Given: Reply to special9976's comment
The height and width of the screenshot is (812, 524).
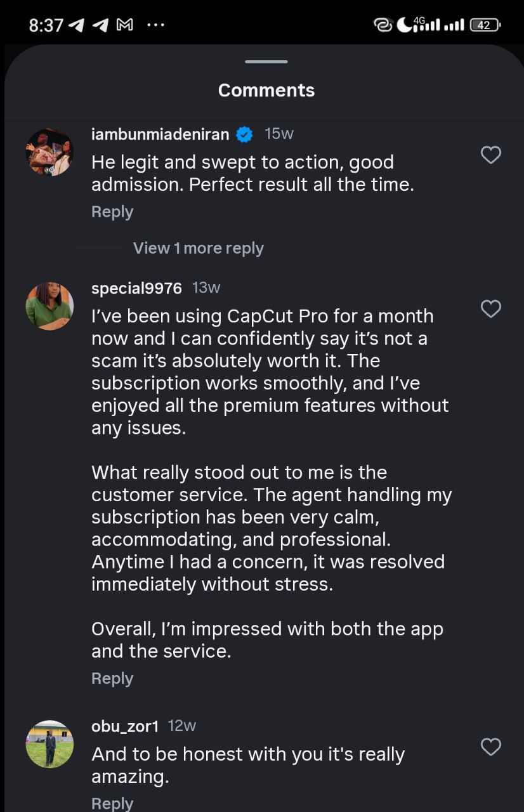Looking at the screenshot, I should point(112,678).
